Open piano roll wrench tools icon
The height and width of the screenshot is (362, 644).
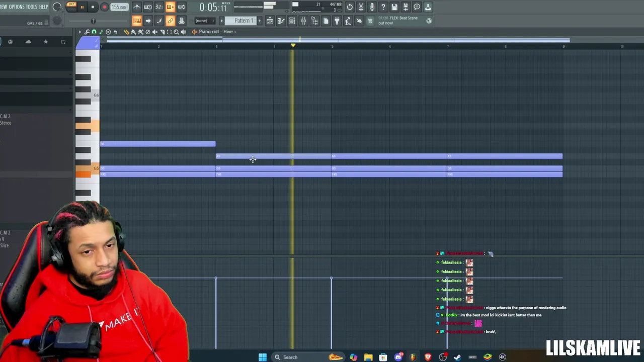87,32
